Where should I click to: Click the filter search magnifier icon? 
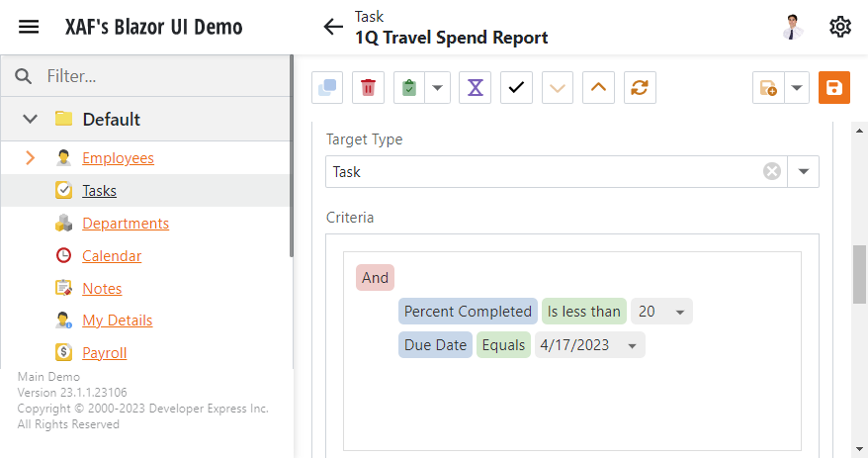(24, 76)
